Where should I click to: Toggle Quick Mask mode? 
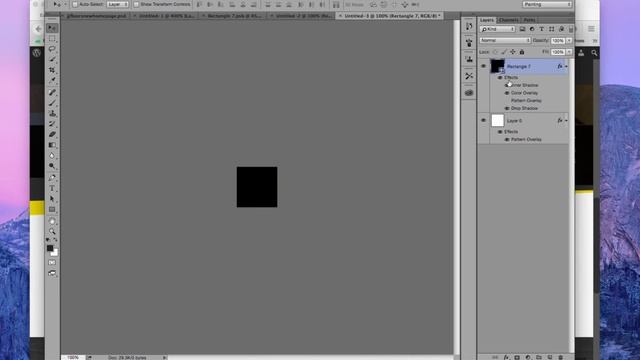[x=52, y=262]
